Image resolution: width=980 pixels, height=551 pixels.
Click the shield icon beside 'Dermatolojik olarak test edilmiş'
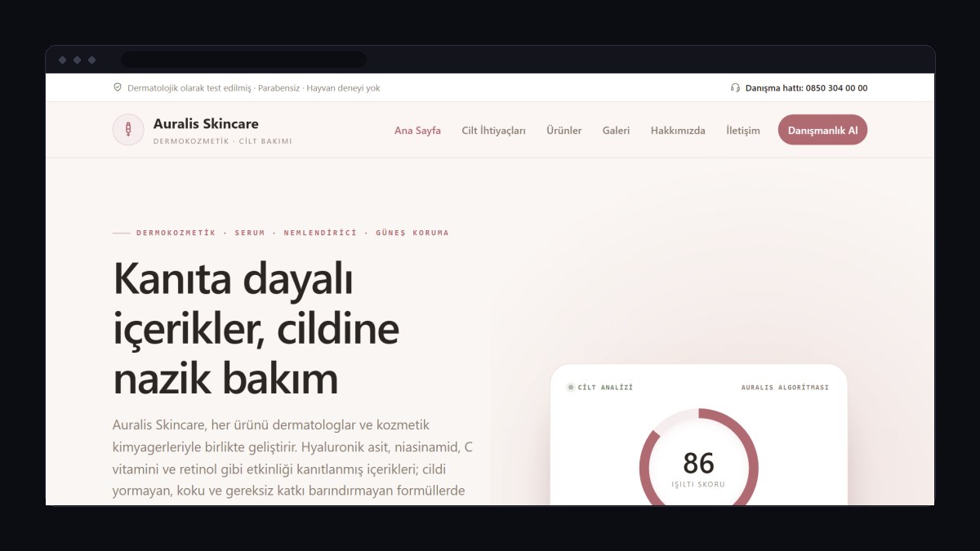[118, 88]
